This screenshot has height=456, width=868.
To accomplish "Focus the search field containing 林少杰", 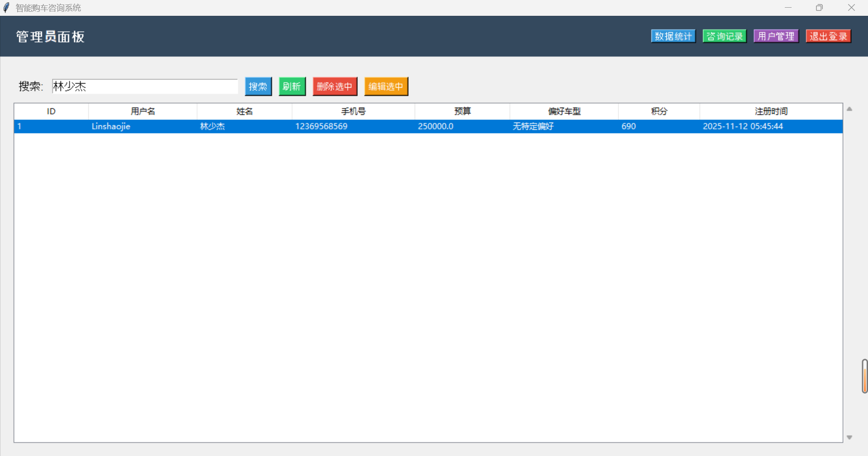I will point(145,86).
